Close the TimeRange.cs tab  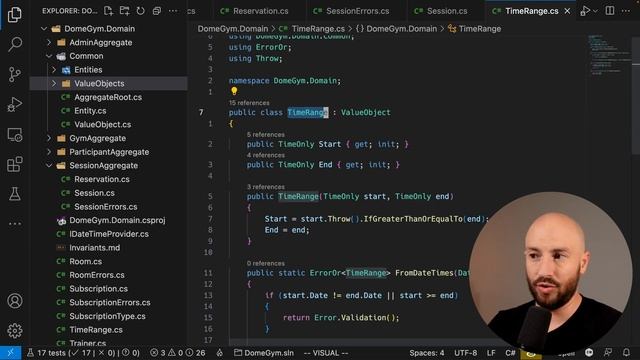567,11
